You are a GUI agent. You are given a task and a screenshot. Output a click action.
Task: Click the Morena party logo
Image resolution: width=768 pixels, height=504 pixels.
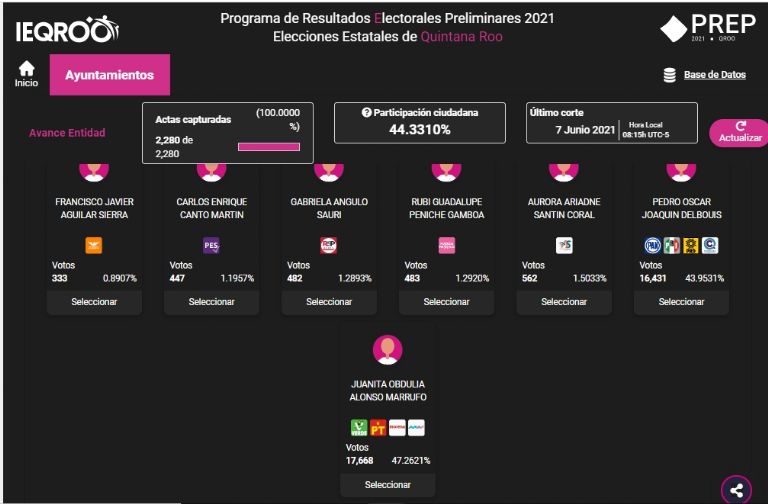coord(397,428)
